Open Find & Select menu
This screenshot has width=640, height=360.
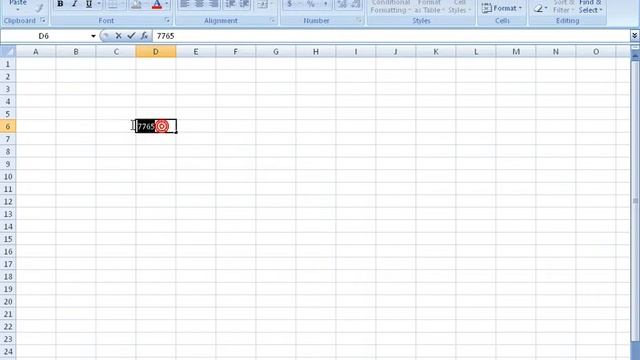[x=590, y=7]
